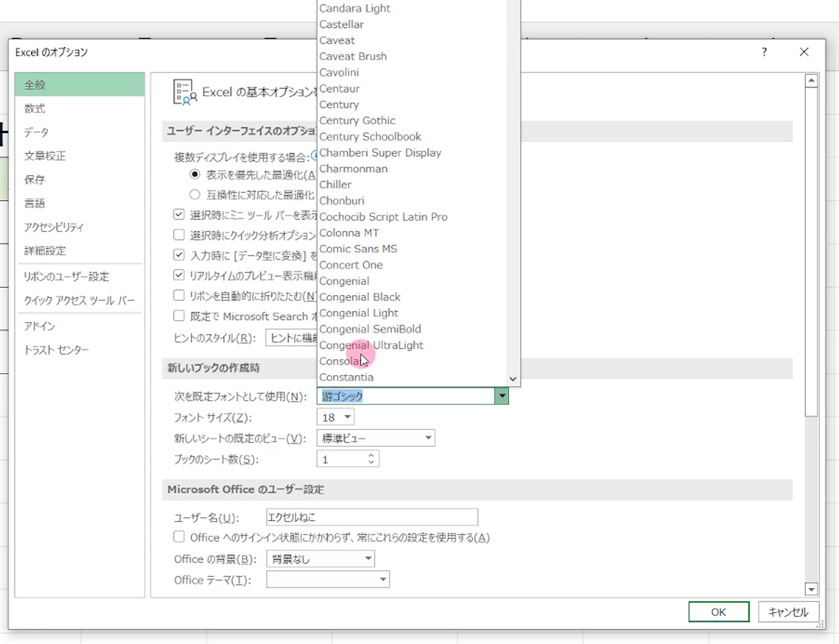Click options pane scrollbar down arrow

pos(812,589)
